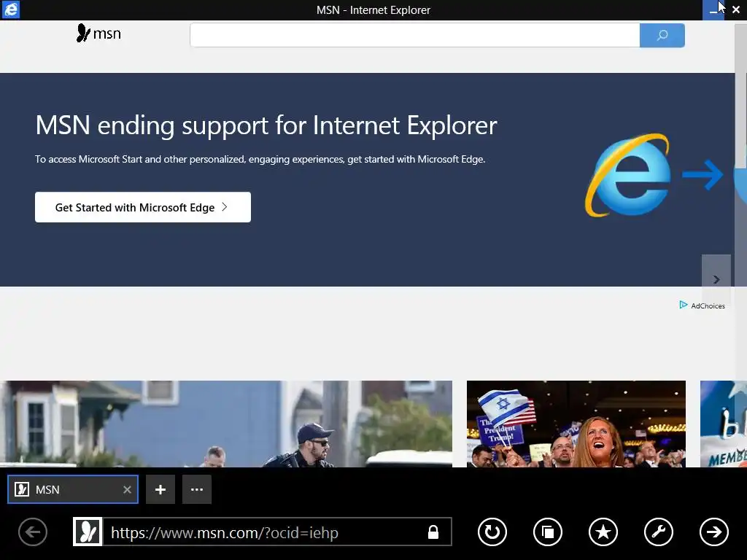View security info via the lock icon
This screenshot has height=560, width=747.
pos(433,532)
